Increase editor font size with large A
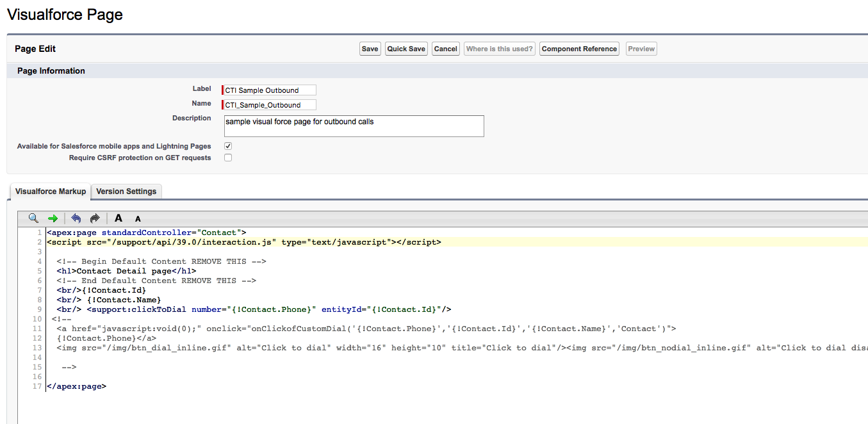 click(x=119, y=218)
